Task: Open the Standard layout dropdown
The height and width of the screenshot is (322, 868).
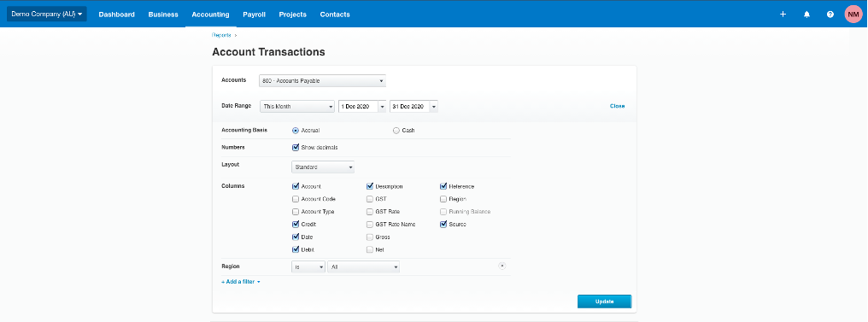Action: coord(323,167)
